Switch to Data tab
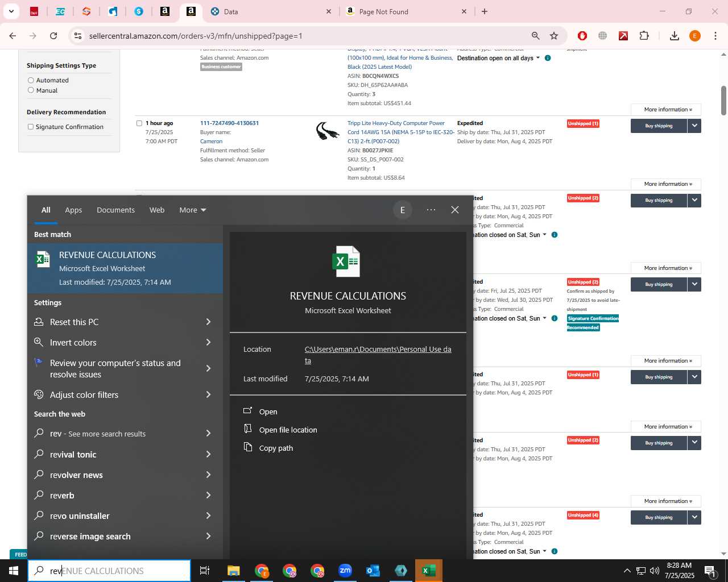Image resolution: width=728 pixels, height=582 pixels. (x=271, y=11)
